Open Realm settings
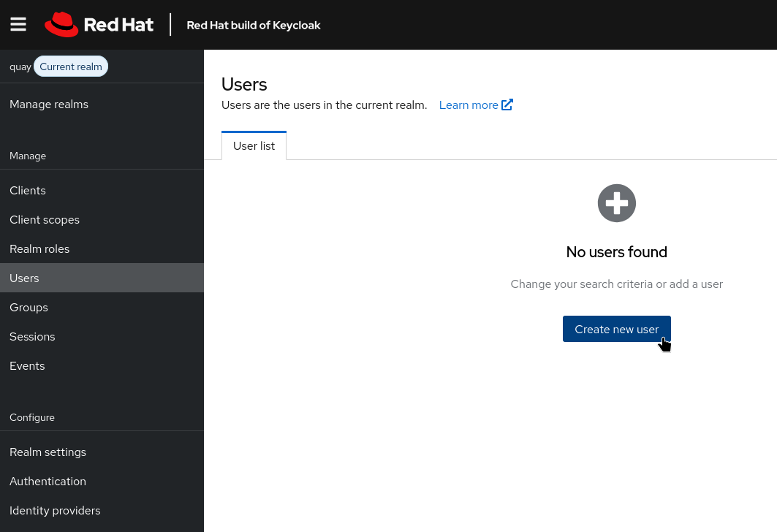The image size is (777, 532). click(x=48, y=452)
